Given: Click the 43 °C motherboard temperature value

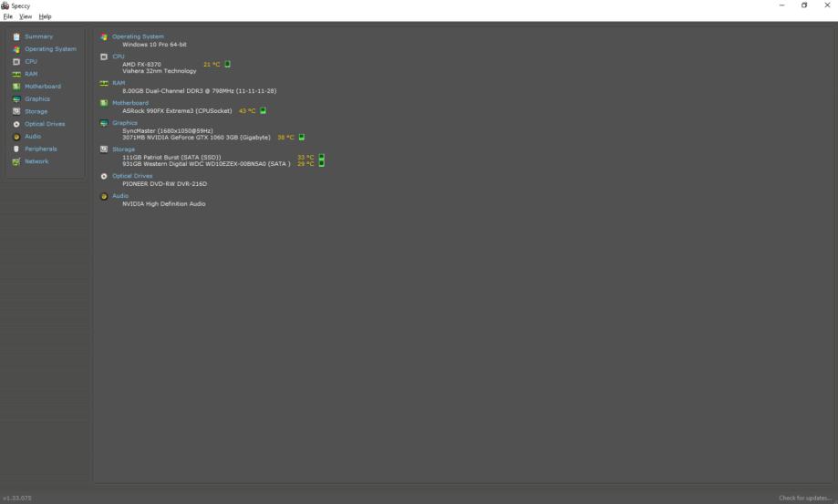Looking at the screenshot, I should click(x=247, y=111).
